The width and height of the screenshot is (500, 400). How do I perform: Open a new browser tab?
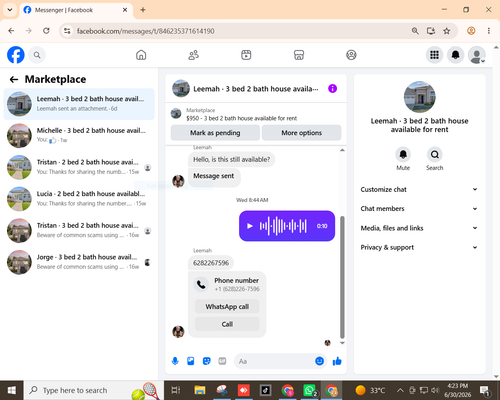143,10
